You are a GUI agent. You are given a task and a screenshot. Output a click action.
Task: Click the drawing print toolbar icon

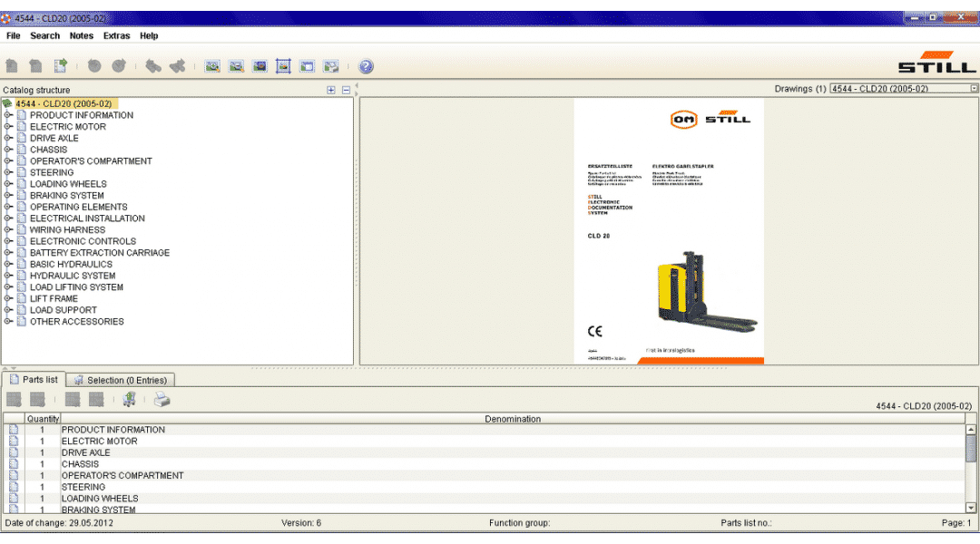pyautogui.click(x=330, y=66)
